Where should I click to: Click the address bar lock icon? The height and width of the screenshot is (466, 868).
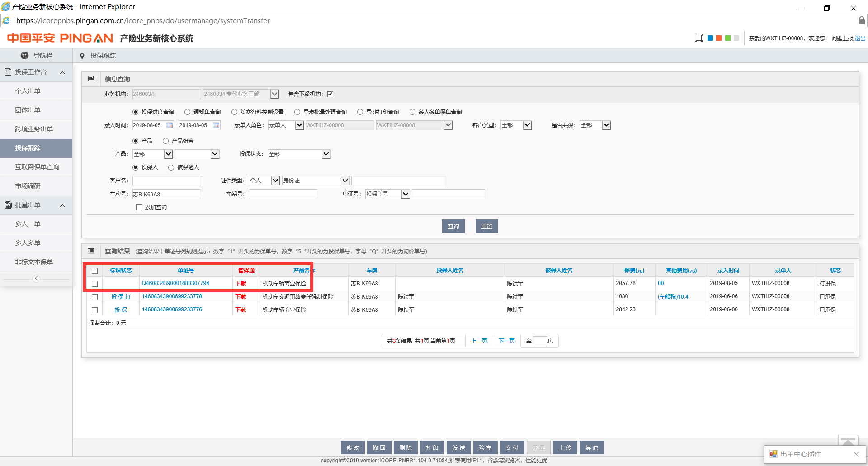pyautogui.click(x=862, y=20)
